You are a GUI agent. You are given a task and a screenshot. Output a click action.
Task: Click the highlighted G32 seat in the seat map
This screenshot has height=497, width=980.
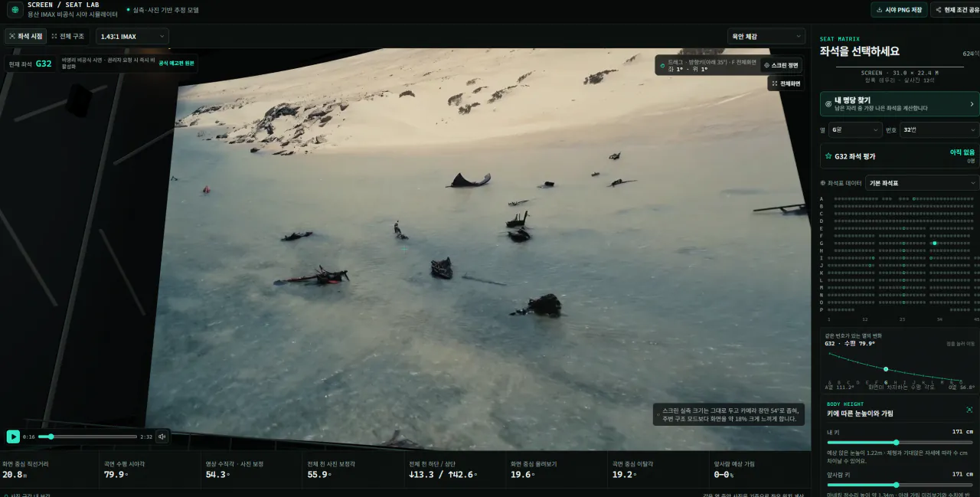tap(934, 243)
